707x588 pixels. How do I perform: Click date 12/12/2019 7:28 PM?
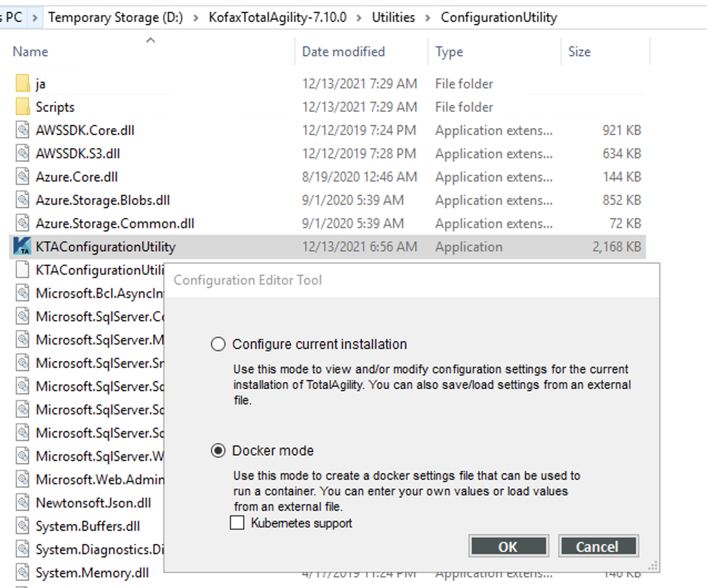pyautogui.click(x=359, y=153)
